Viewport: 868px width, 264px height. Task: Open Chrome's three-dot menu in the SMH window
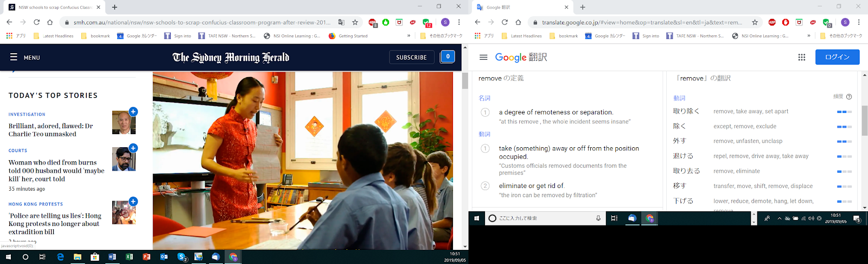pos(459,22)
